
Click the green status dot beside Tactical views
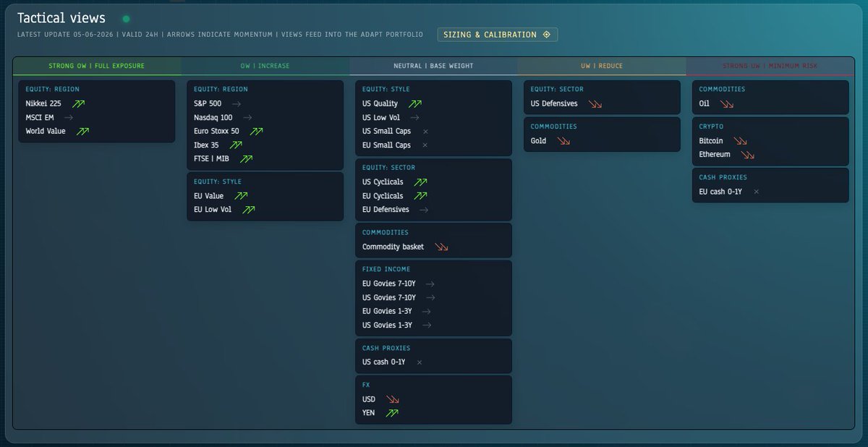pyautogui.click(x=126, y=19)
